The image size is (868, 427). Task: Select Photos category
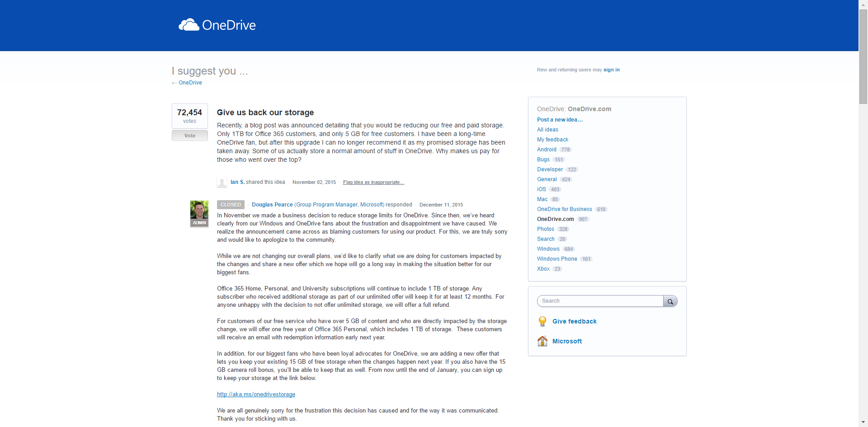(546, 229)
